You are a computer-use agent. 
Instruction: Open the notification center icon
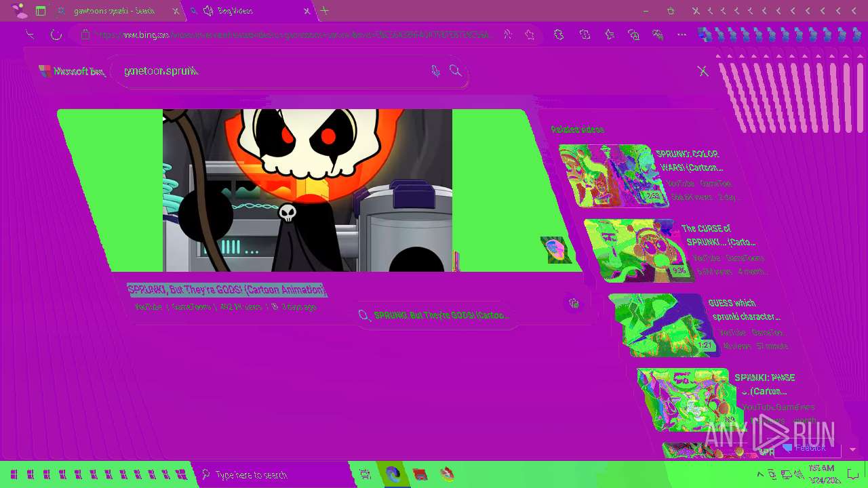point(853,474)
